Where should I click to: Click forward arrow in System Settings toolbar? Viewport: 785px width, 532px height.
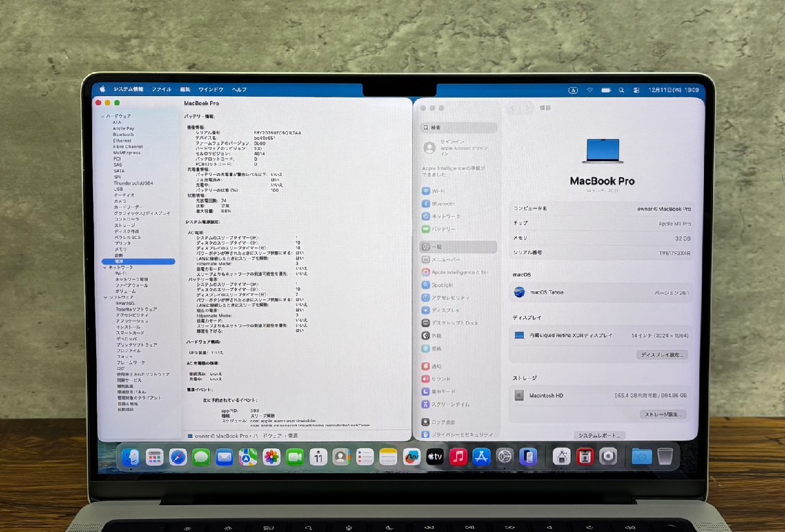pos(527,108)
